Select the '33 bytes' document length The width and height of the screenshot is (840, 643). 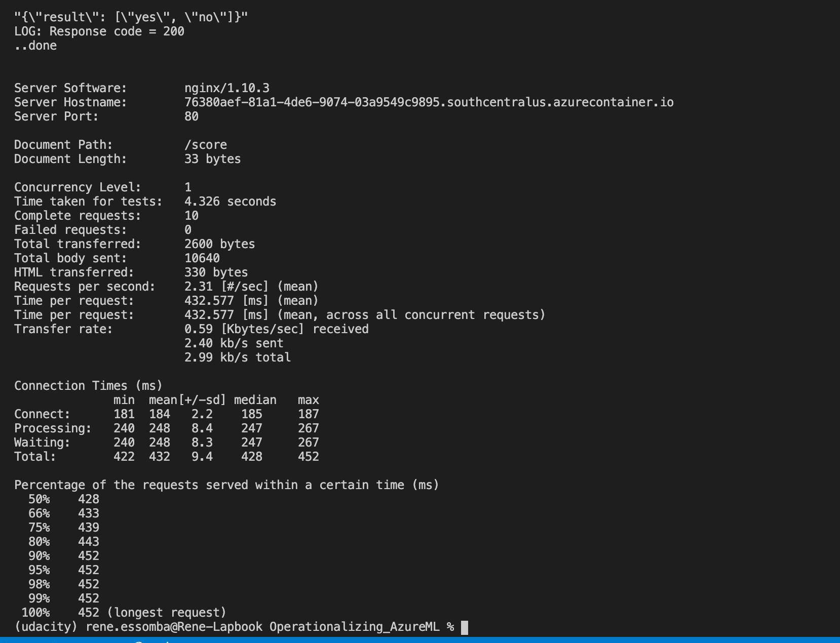[213, 159]
